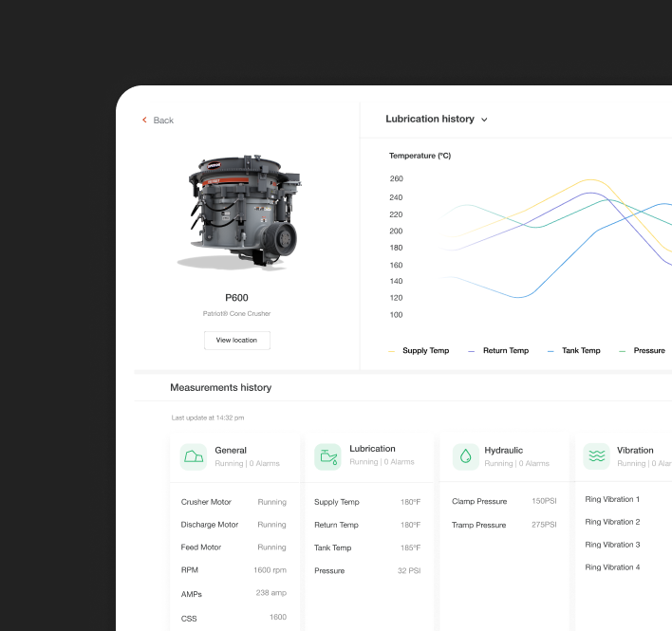Open the Vibration card heading
Screen dimensions: 672x631
pos(634,451)
